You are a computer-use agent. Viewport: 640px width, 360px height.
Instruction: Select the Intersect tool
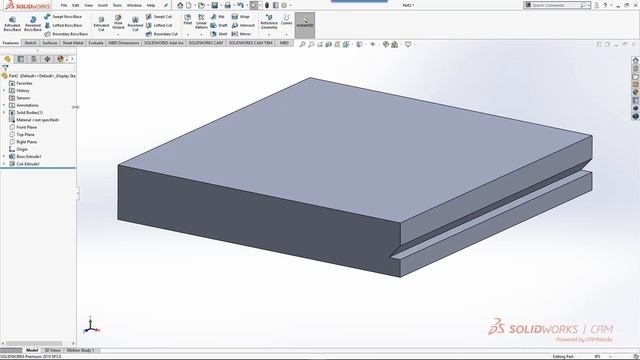tap(243, 25)
